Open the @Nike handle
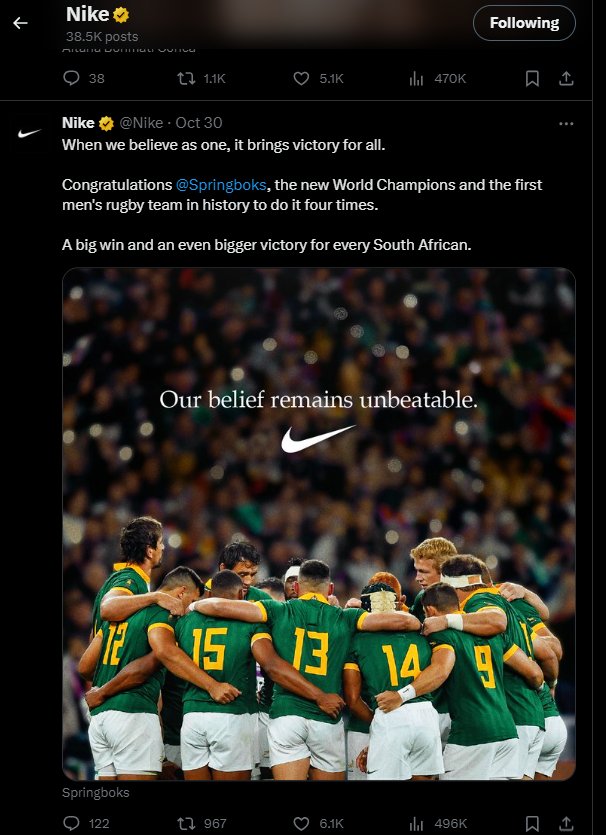Viewport: 606px width, 835px height. pyautogui.click(x=141, y=123)
